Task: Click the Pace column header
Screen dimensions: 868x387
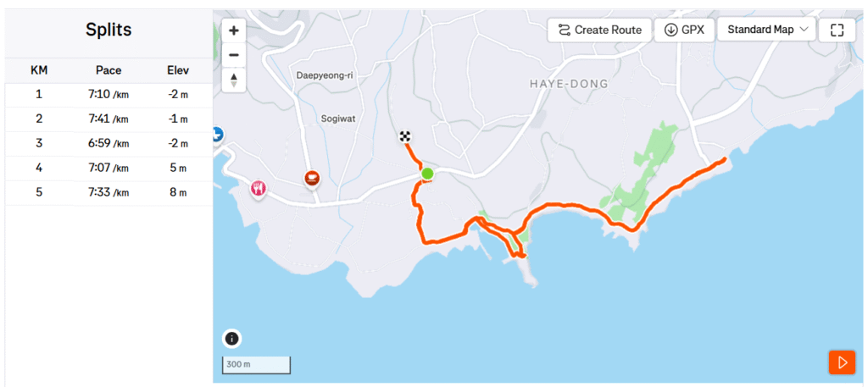Action: click(x=108, y=70)
